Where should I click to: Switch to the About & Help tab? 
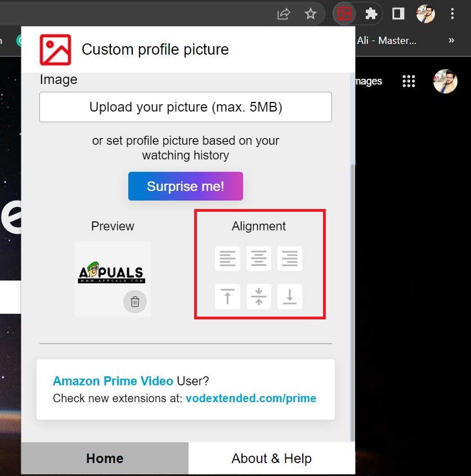(272, 458)
